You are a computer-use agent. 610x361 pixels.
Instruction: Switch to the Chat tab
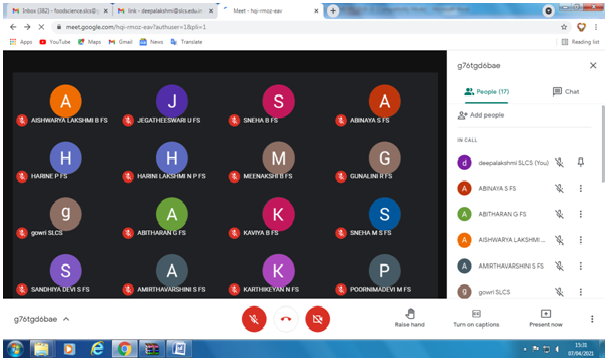pos(566,91)
